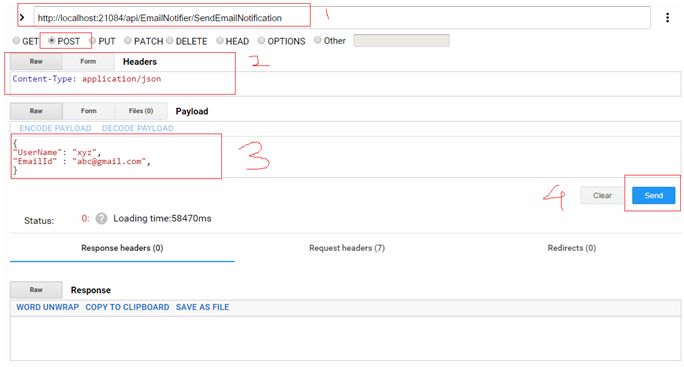Image resolution: width=684 pixels, height=367 pixels.
Task: Show the Request headers (7) tab
Action: tap(347, 248)
